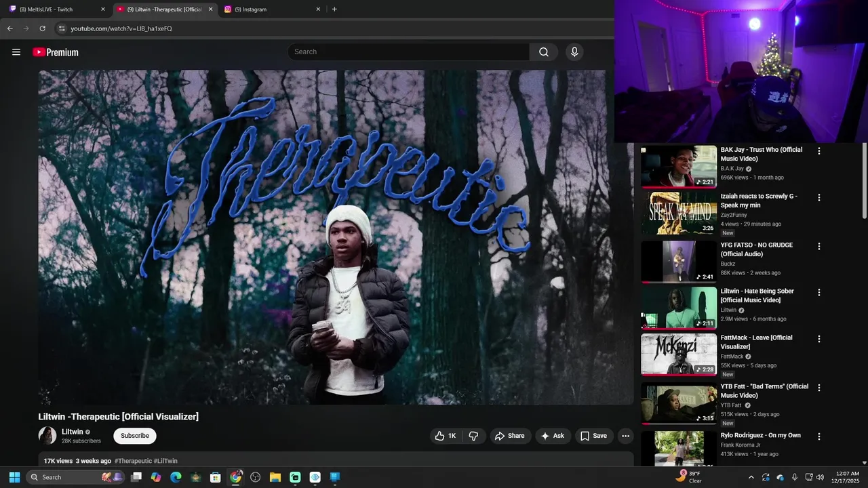
Task: Open options for Izaiah reacts video
Action: 819,197
